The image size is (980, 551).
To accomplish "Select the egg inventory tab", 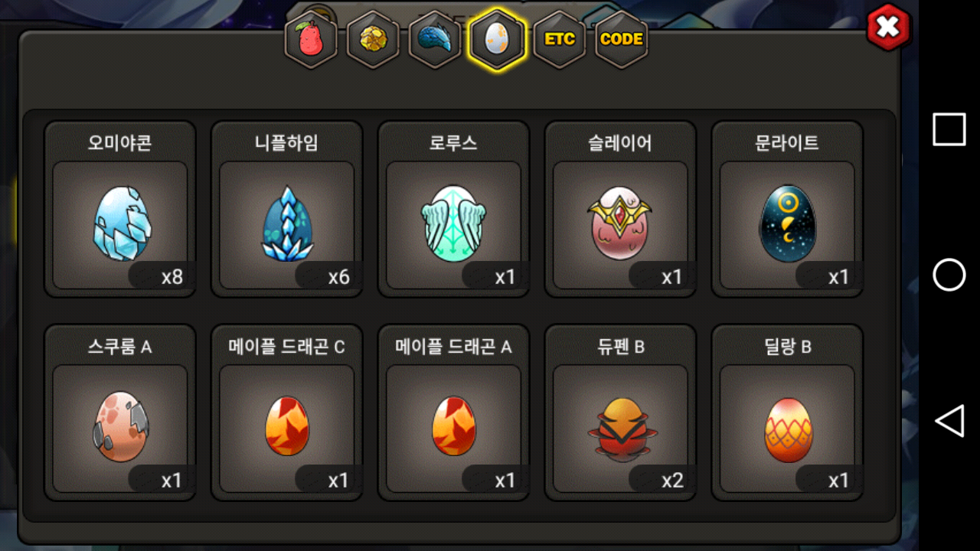I will click(497, 39).
